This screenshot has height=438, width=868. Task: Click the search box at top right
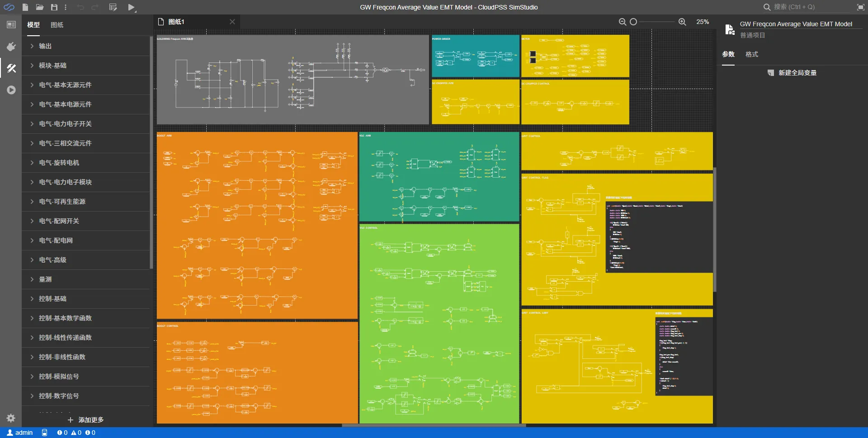(x=807, y=7)
